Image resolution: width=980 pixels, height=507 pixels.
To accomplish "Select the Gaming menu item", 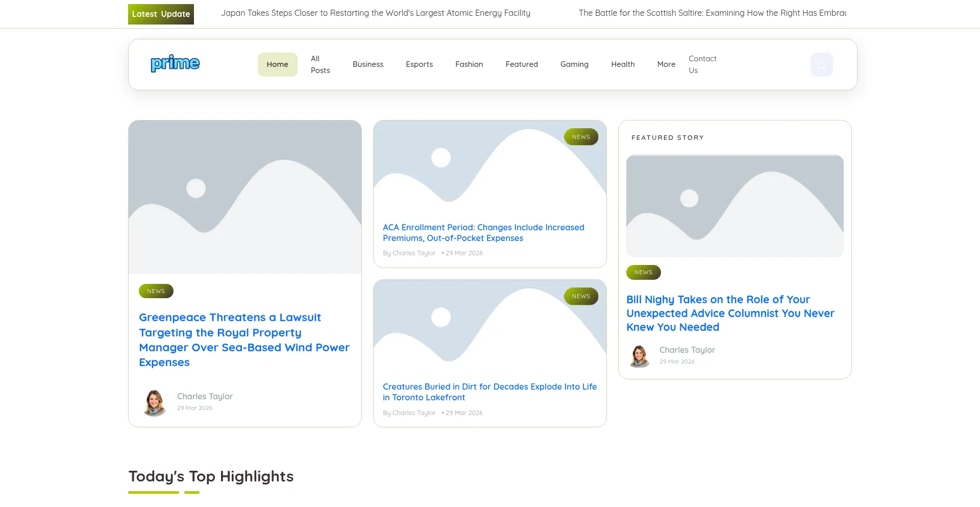I will click(x=574, y=64).
